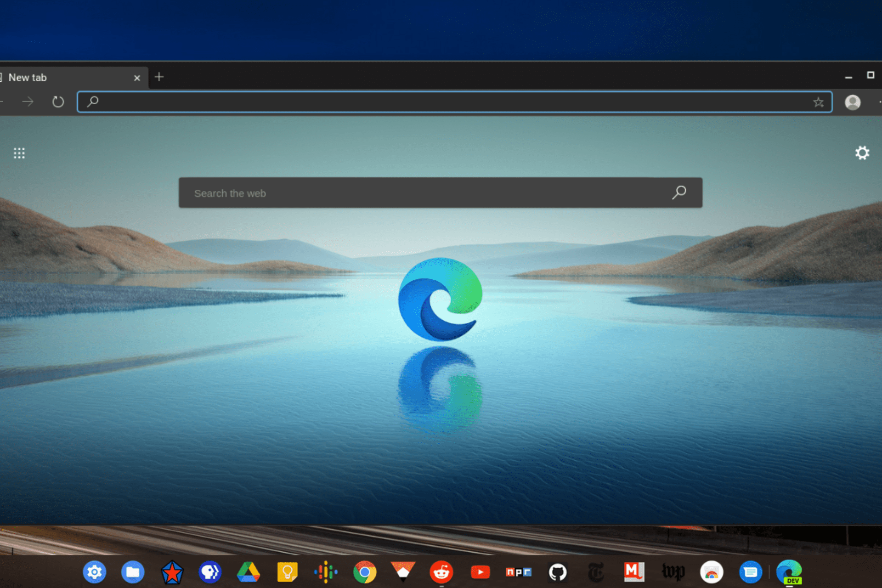This screenshot has width=882, height=588.
Task: Toggle favorites star icon in address bar
Action: 818,101
